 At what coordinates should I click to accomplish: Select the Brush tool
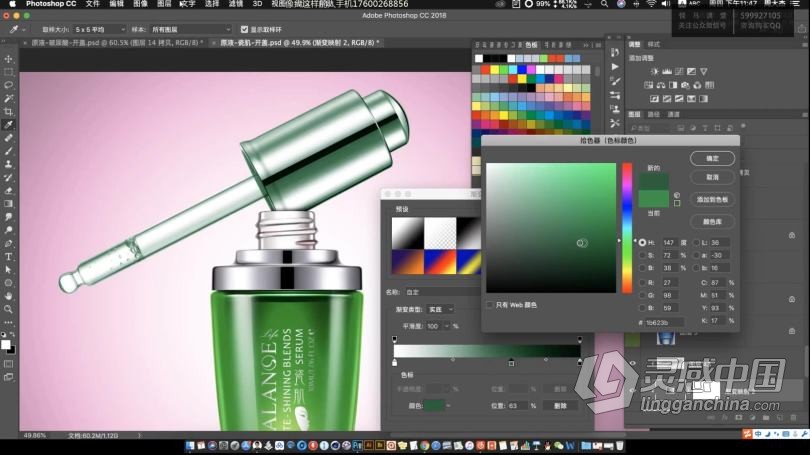[8, 151]
